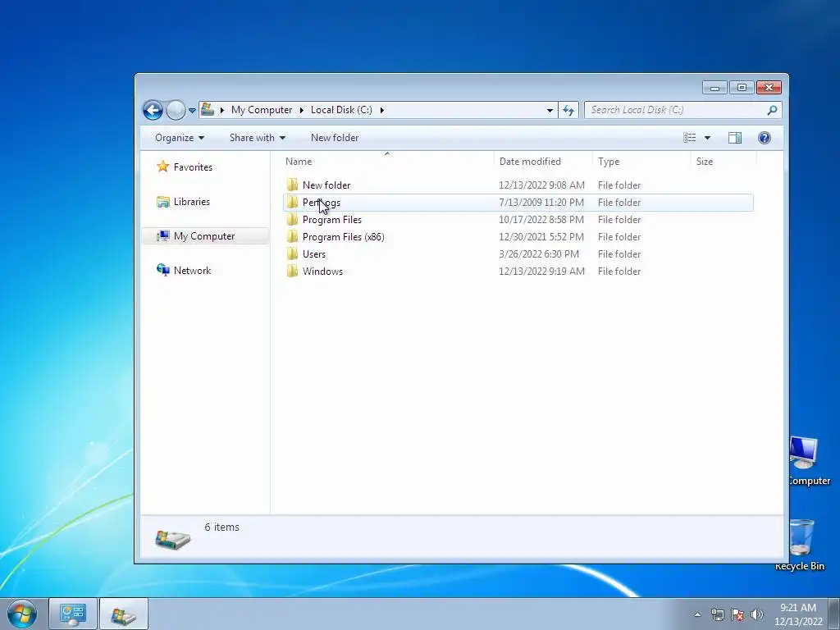The width and height of the screenshot is (840, 630).
Task: Click the My Computer monitor icon in sidebar
Action: [163, 236]
